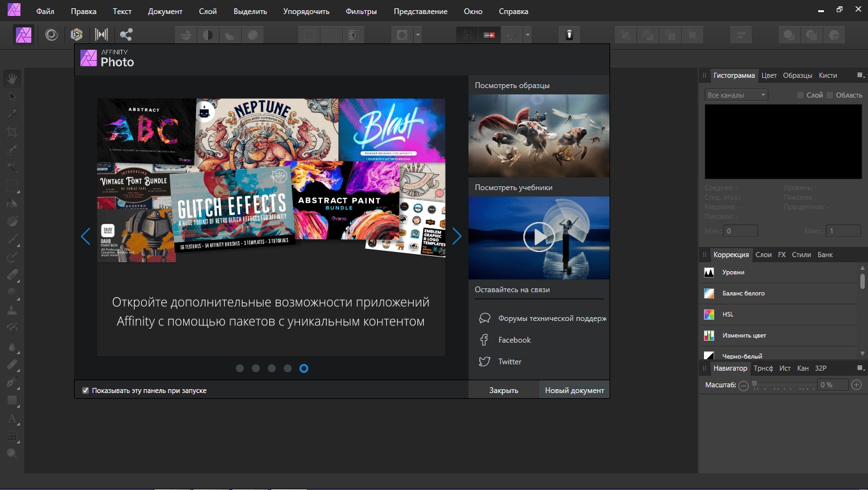
Task: Add a Баланс белого adjustment
Action: [778, 293]
